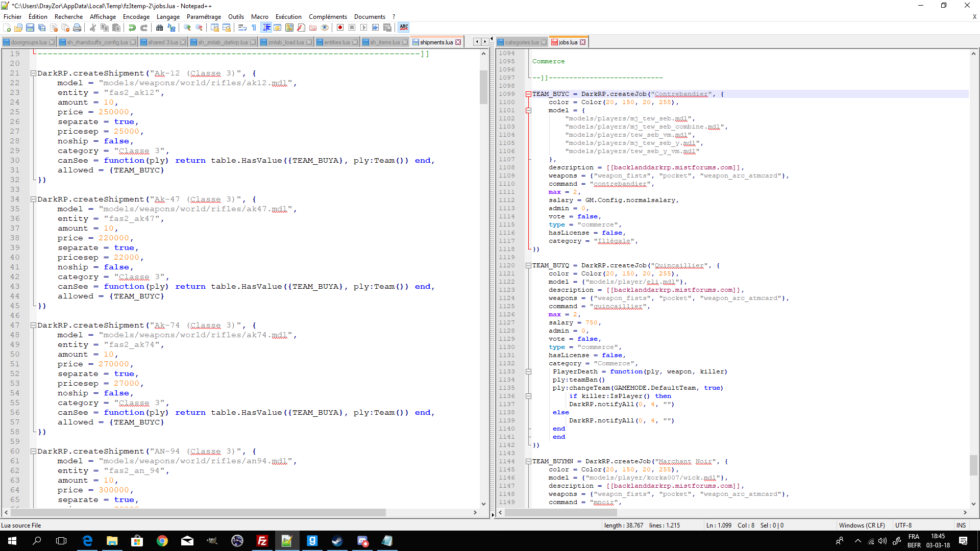Open the Replace toolbar icon
The image size is (980, 551).
tap(171, 28)
